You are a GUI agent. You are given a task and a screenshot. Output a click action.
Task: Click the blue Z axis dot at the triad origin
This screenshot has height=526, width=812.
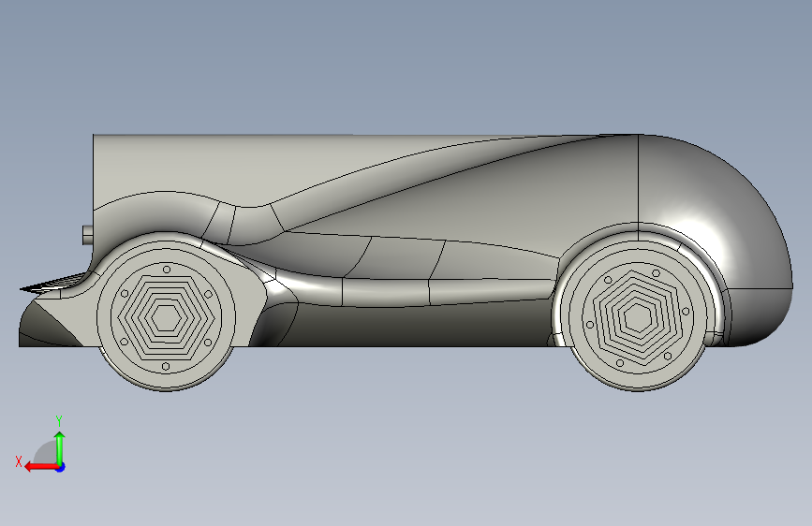[61, 467]
